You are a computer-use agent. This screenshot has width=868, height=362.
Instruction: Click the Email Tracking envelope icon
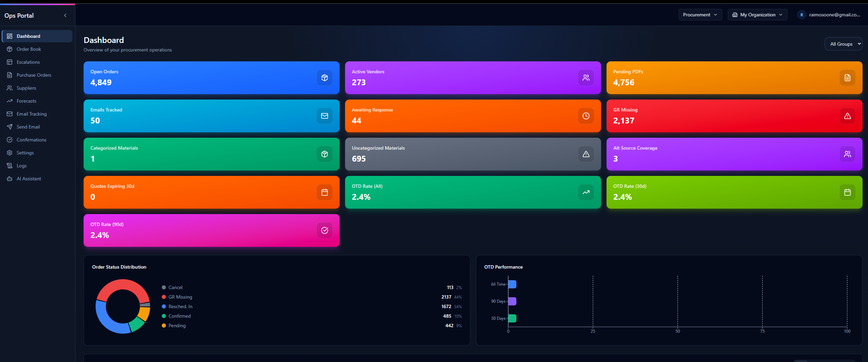10,114
